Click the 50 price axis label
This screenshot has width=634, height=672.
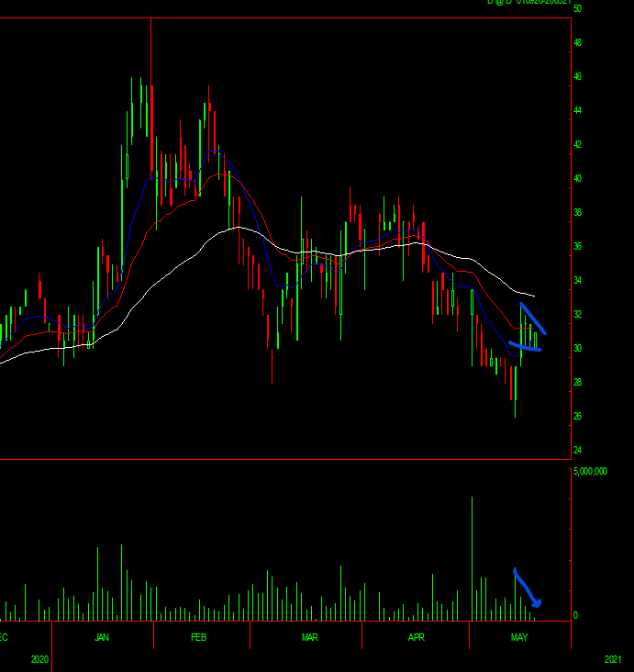pyautogui.click(x=577, y=8)
